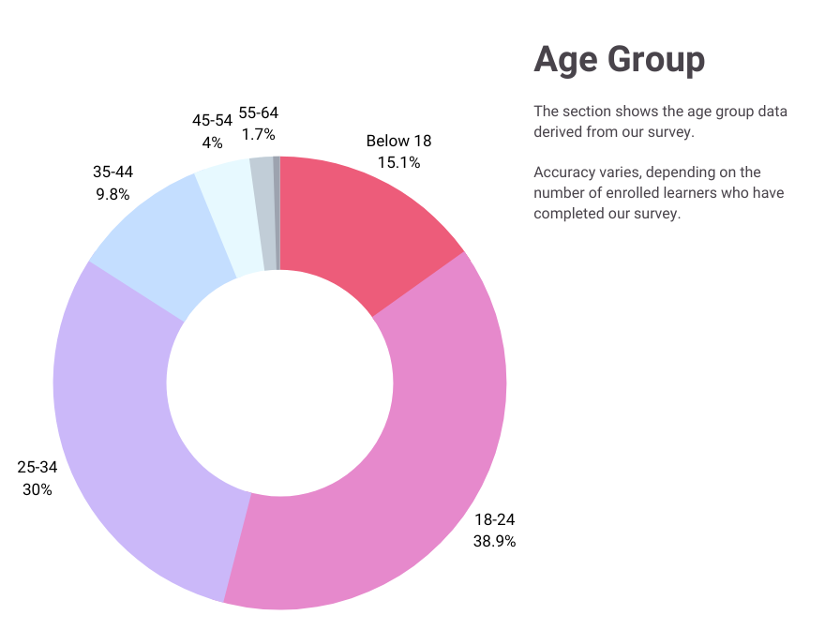Click the "55-64" age label
This screenshot has height=630, width=840.
[x=258, y=112]
